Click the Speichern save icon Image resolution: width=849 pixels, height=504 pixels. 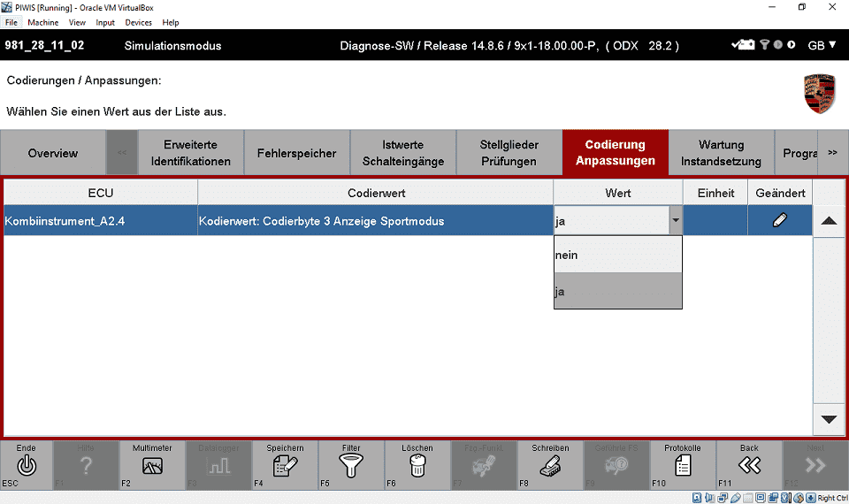pos(285,466)
